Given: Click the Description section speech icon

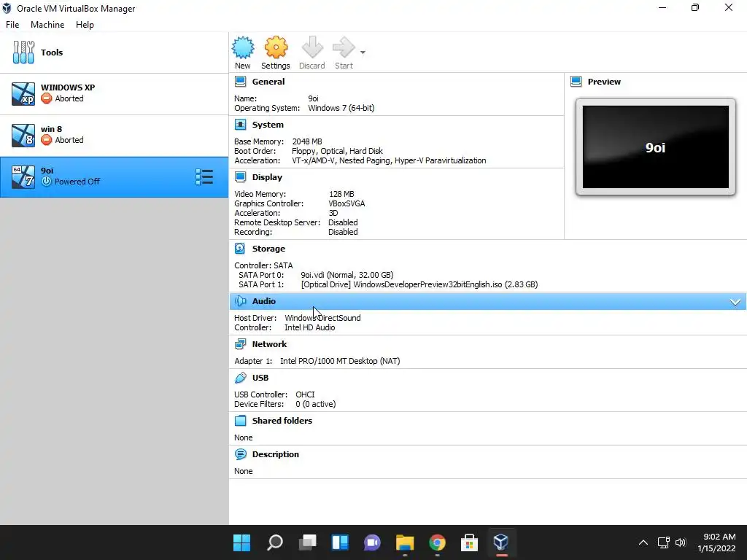Looking at the screenshot, I should tap(241, 454).
